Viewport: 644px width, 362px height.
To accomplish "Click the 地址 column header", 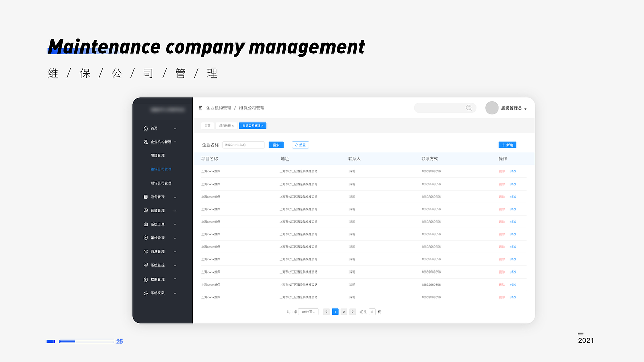I will (x=285, y=159).
